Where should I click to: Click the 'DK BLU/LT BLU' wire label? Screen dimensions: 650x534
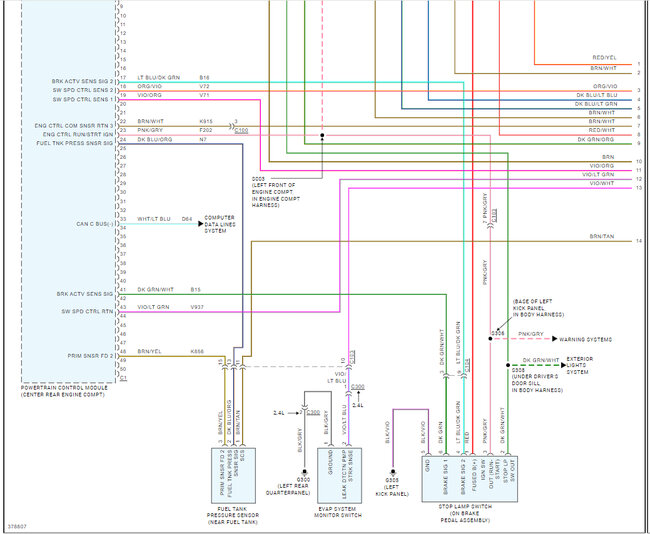coord(597,95)
